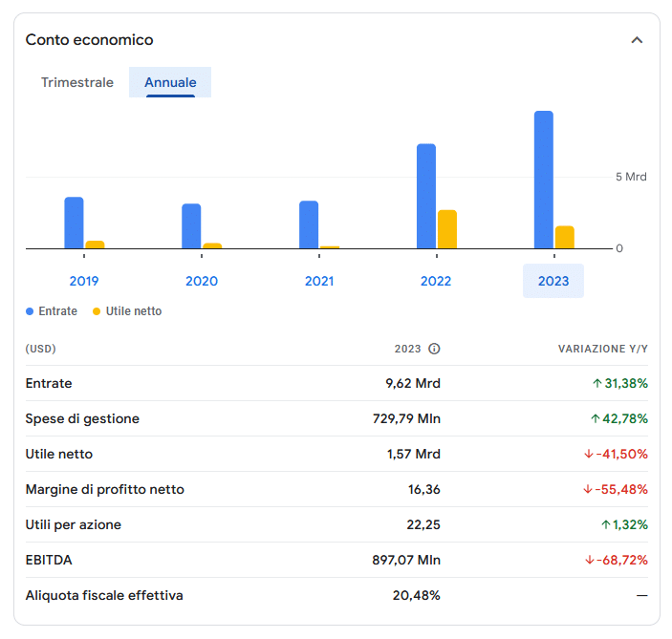Collapse the Conto economico section chevron
This screenshot has height=639, width=672.
637,40
